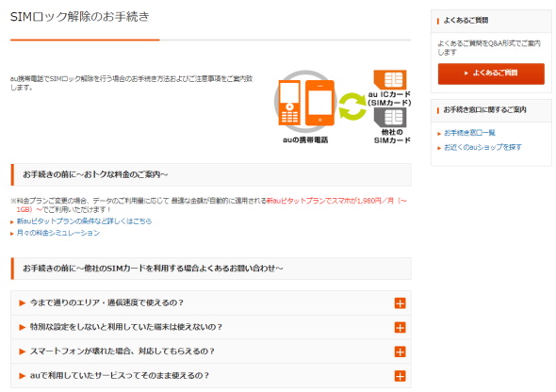Click the お手続きの前に～おトクな料金のご案内～ heading

point(95,174)
